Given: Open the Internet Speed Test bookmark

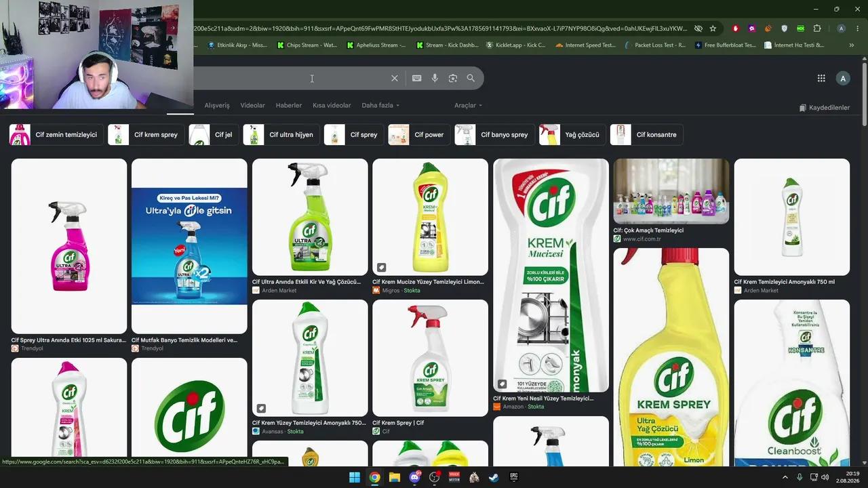Looking at the screenshot, I should click(x=585, y=45).
